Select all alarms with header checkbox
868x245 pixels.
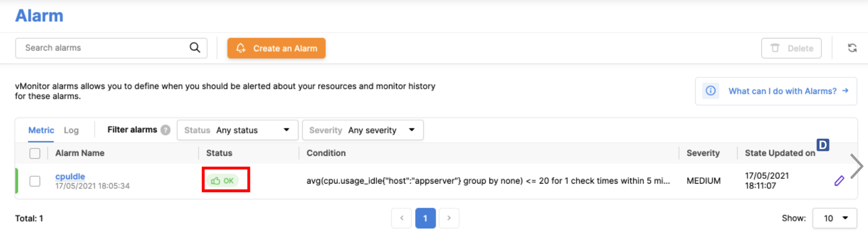[35, 153]
